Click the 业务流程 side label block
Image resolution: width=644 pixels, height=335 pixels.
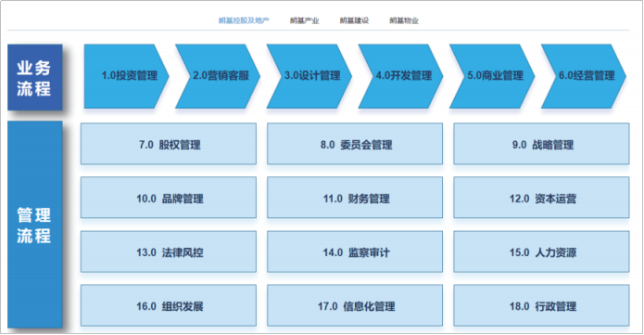(x=35, y=77)
